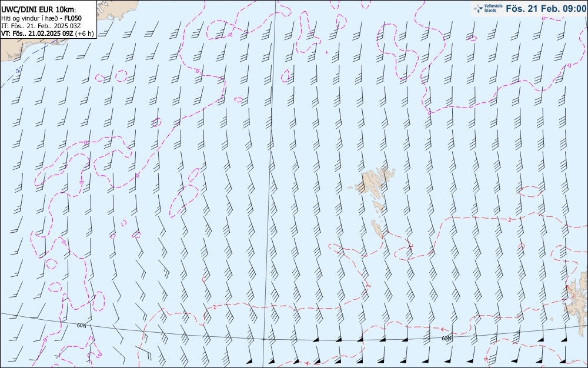Viewport: 588px width, 368px height.
Task: Click the 'Hiti og vindur í hæð - FL050' line
Action: point(41,18)
